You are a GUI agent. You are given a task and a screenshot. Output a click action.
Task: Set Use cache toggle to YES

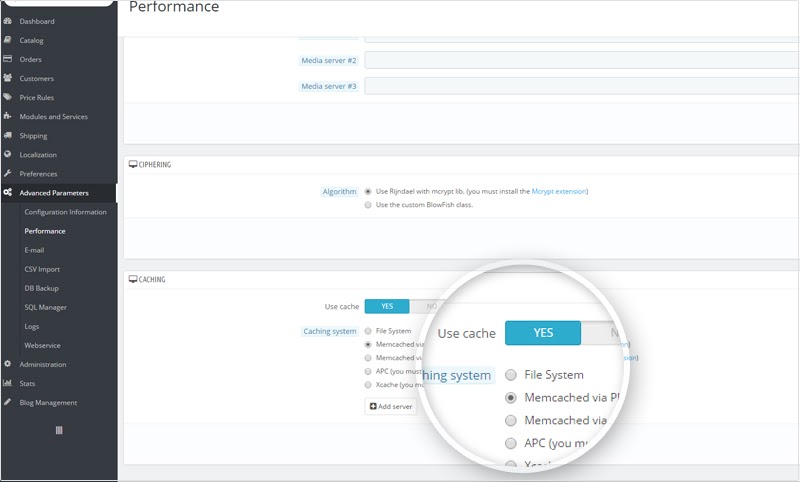pyautogui.click(x=387, y=307)
